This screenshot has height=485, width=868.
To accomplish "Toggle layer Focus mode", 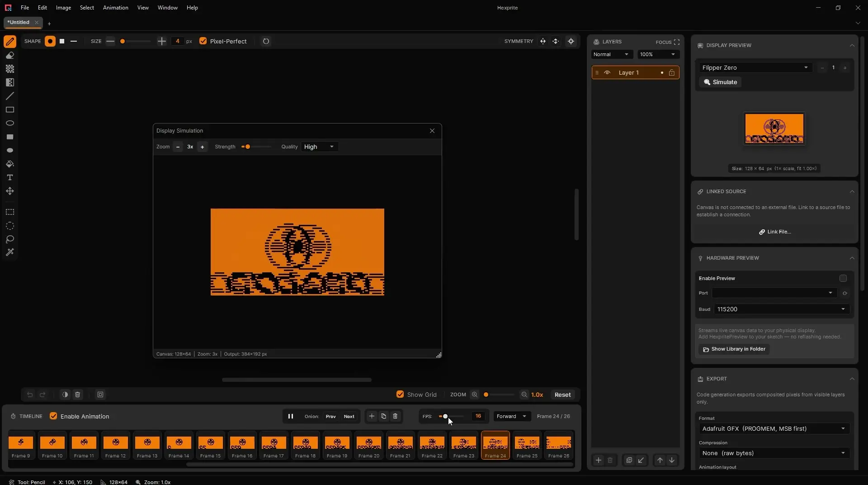I will (x=668, y=42).
